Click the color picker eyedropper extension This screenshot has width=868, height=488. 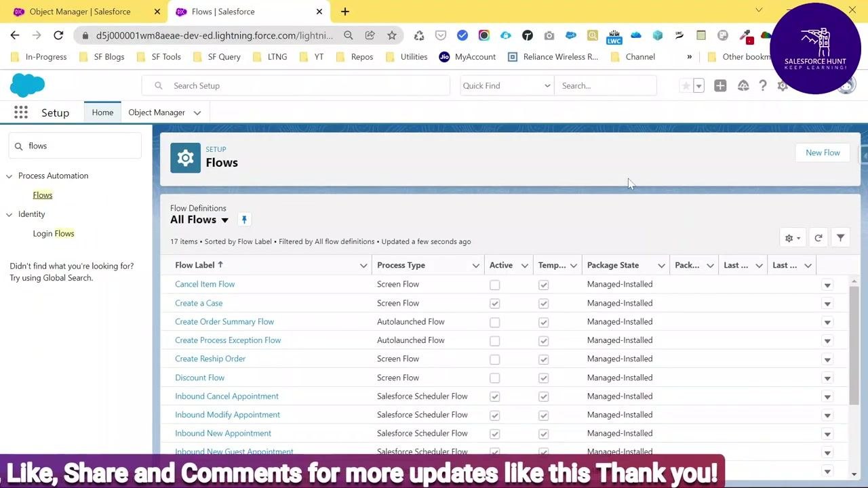[745, 35]
